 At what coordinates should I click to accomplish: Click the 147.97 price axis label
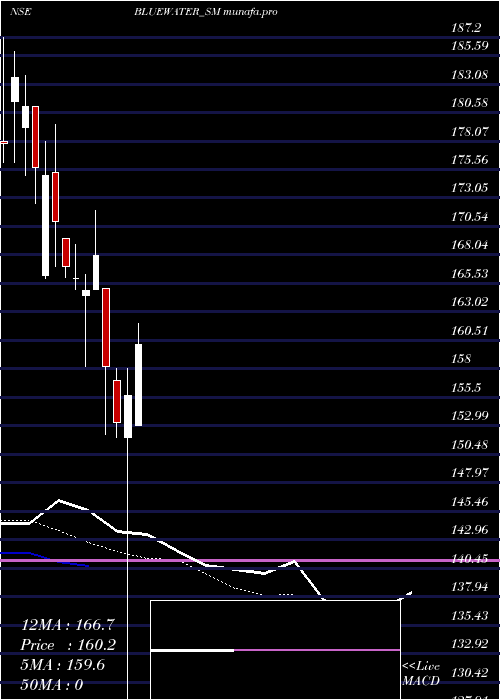coord(470,472)
